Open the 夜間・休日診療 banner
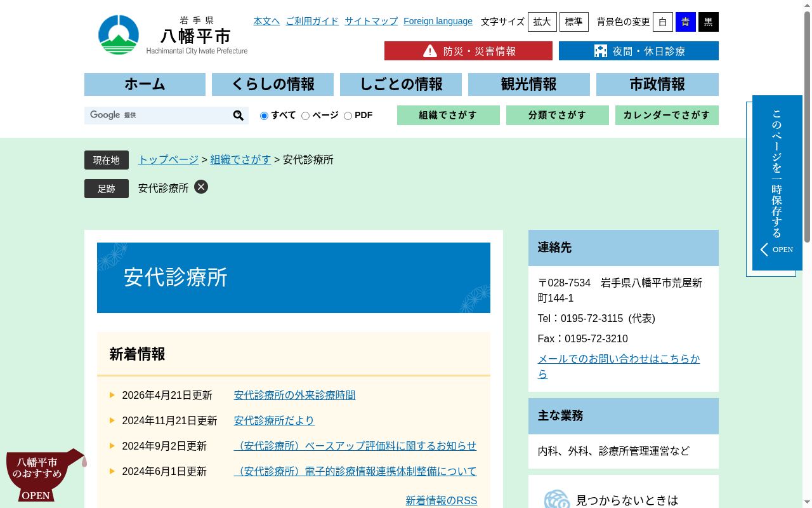This screenshot has width=812, height=508. [639, 51]
